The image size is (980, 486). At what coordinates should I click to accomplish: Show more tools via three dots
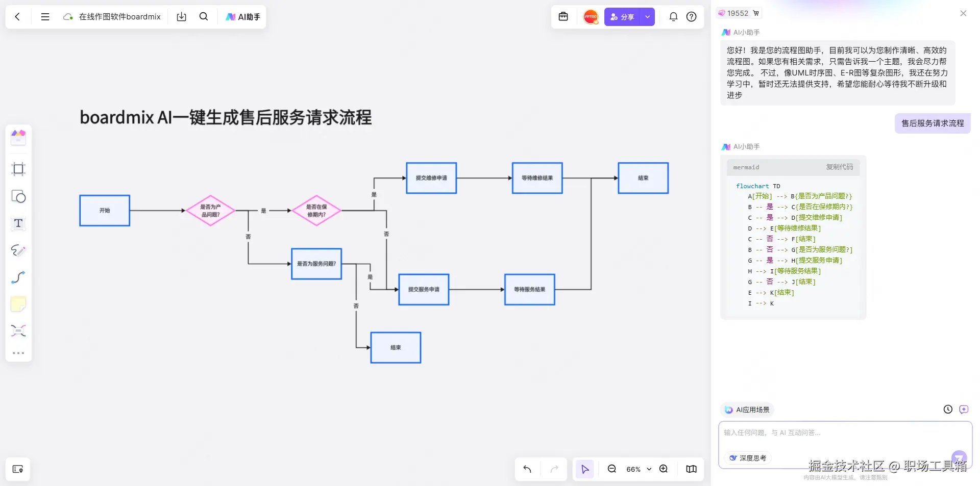point(18,353)
